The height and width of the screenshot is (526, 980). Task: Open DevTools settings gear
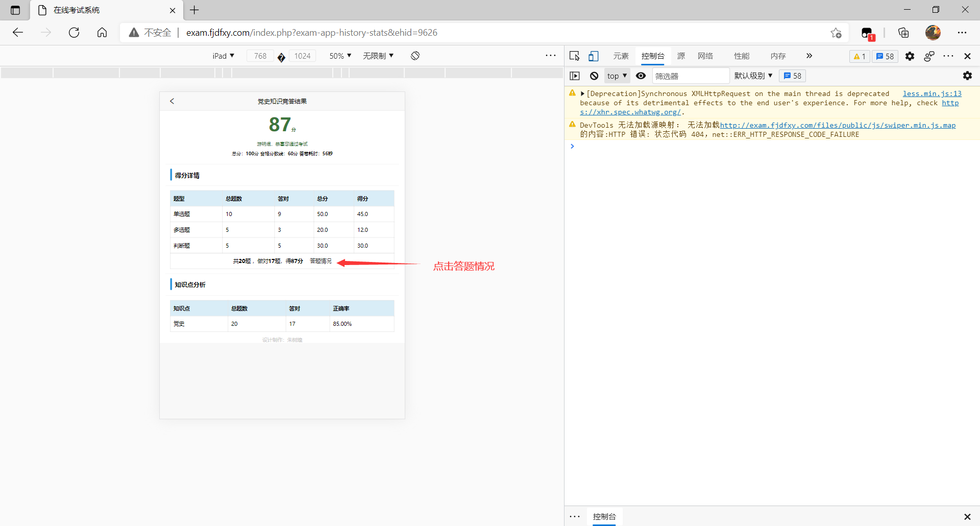910,56
